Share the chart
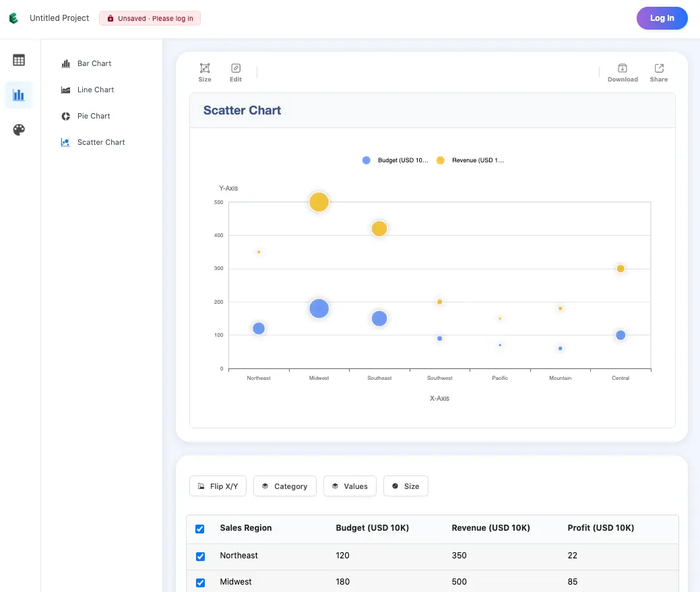 pyautogui.click(x=658, y=73)
